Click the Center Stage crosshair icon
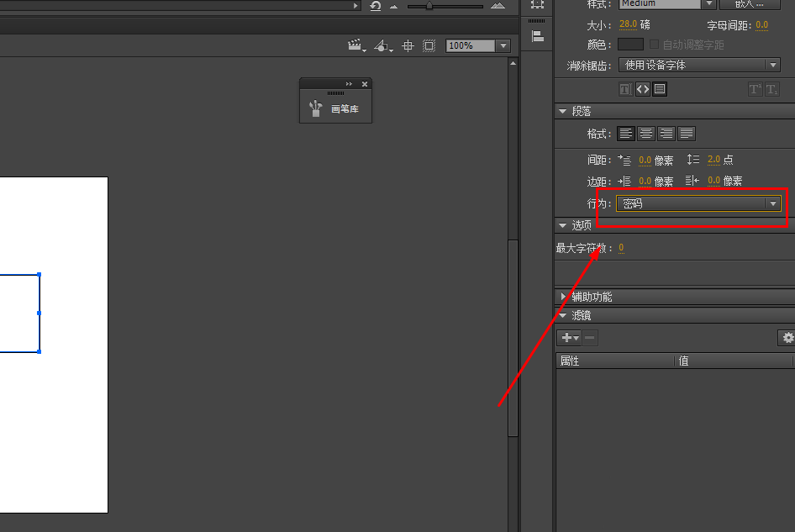Image resolution: width=795 pixels, height=532 pixels. pyautogui.click(x=408, y=46)
